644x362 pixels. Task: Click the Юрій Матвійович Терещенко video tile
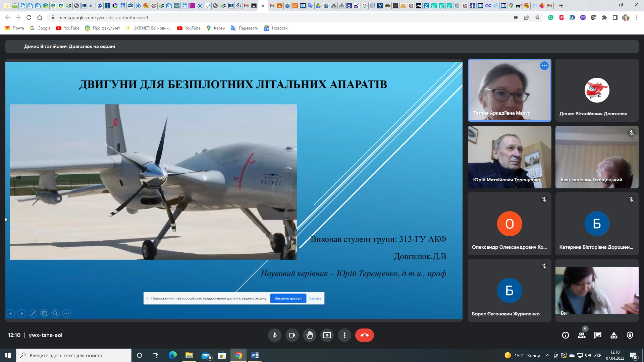pyautogui.click(x=509, y=157)
